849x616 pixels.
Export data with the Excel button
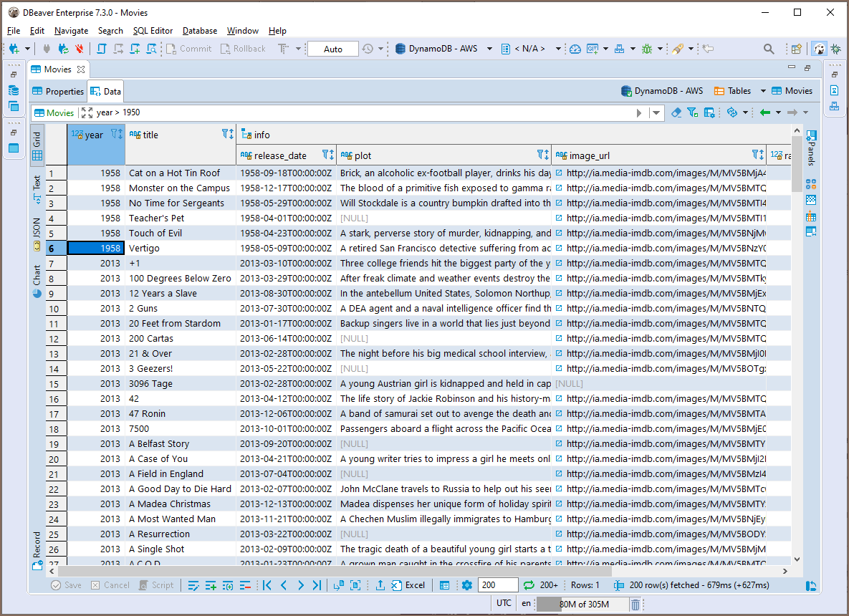pyautogui.click(x=408, y=585)
